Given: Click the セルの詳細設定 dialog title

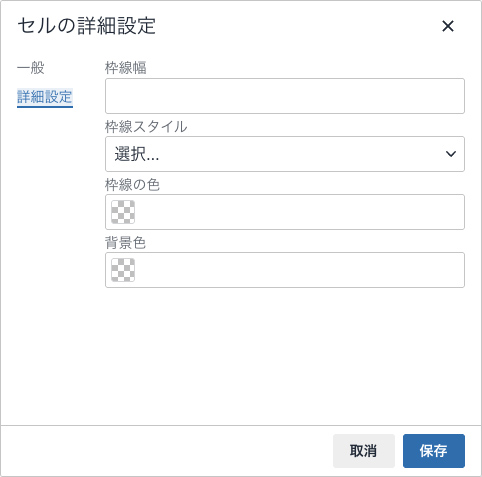Looking at the screenshot, I should (x=86, y=26).
